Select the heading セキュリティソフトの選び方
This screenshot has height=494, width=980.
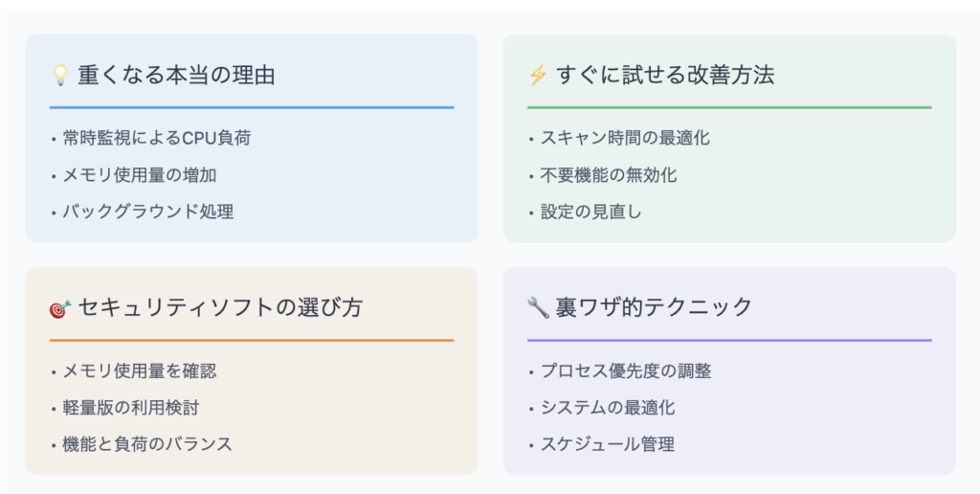point(220,307)
